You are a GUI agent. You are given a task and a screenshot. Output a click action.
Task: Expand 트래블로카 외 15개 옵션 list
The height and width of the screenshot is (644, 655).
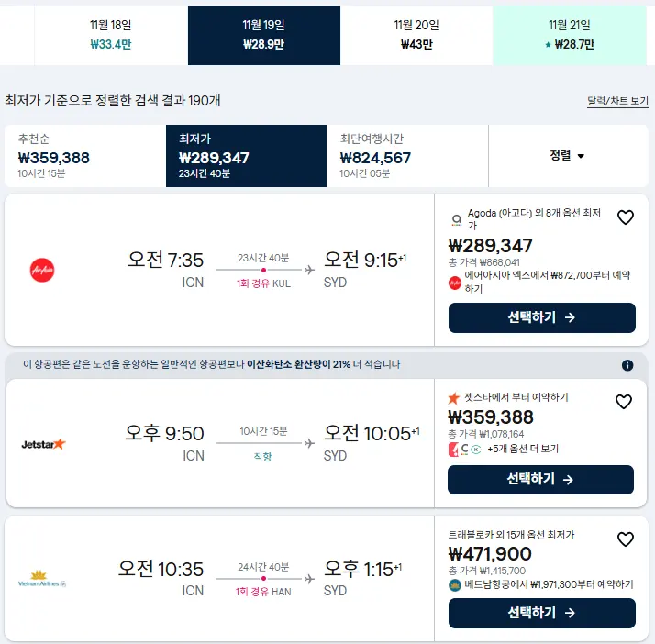click(511, 535)
